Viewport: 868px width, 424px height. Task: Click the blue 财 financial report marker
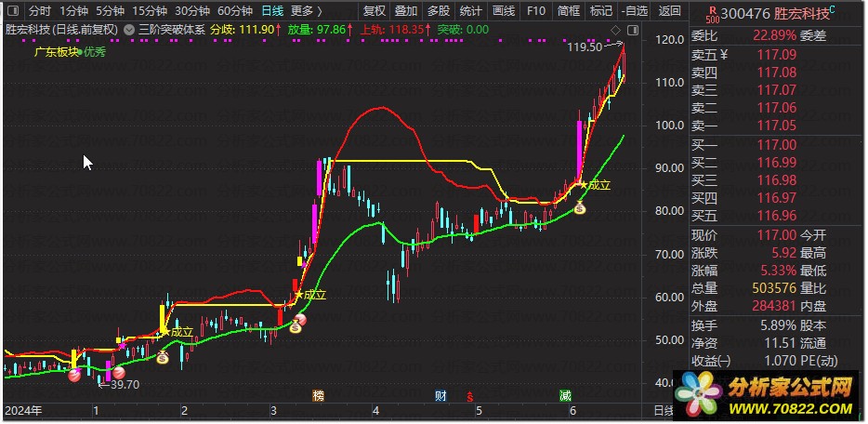pos(441,396)
